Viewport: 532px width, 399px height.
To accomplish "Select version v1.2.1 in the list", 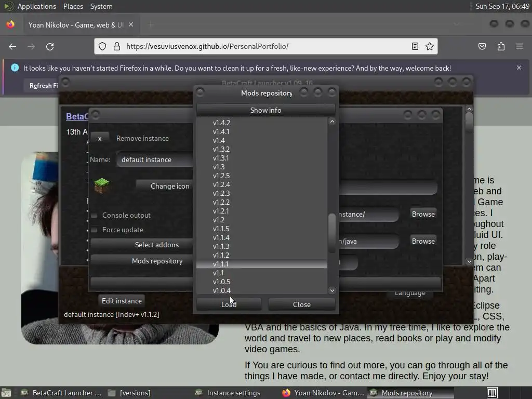I will click(x=262, y=211).
